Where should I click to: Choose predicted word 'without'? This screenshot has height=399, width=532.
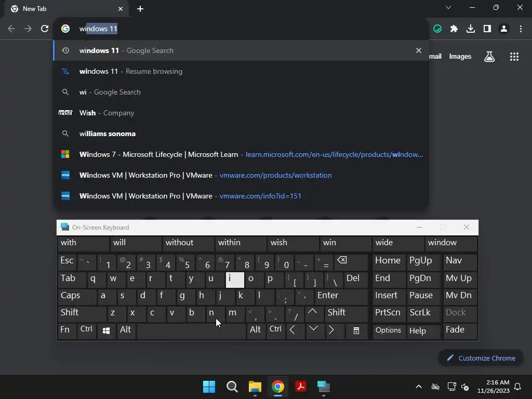(x=189, y=243)
